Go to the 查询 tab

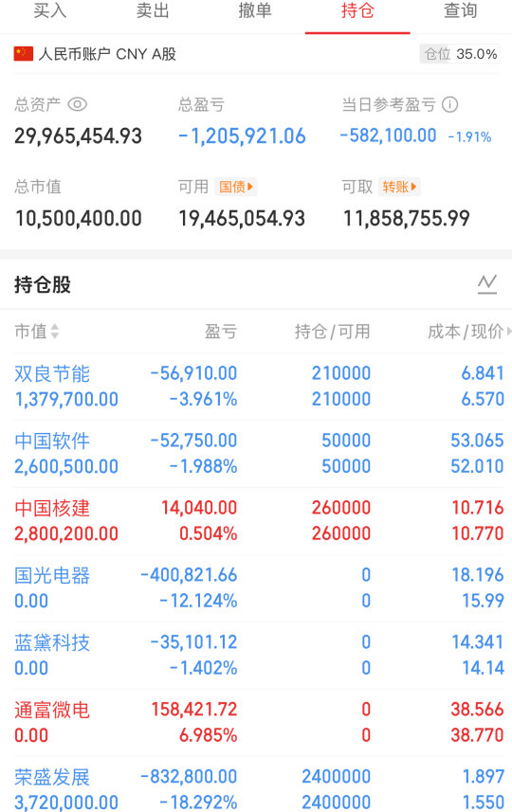point(460,10)
